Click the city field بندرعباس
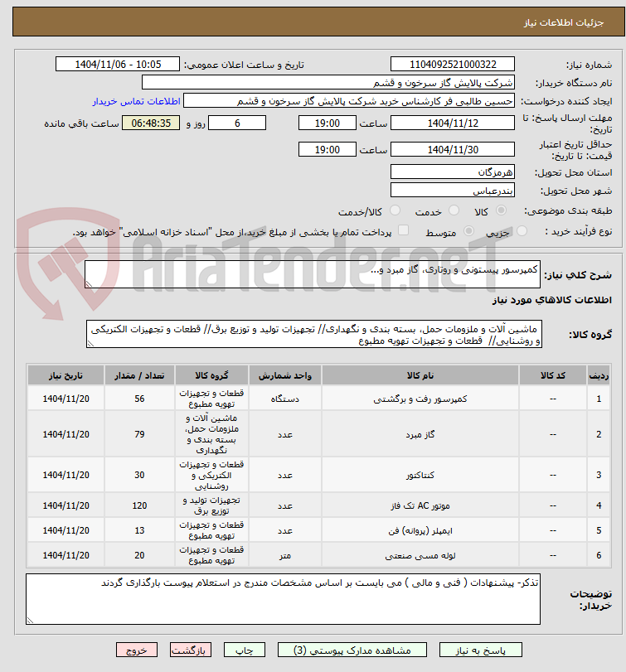 tap(453, 191)
